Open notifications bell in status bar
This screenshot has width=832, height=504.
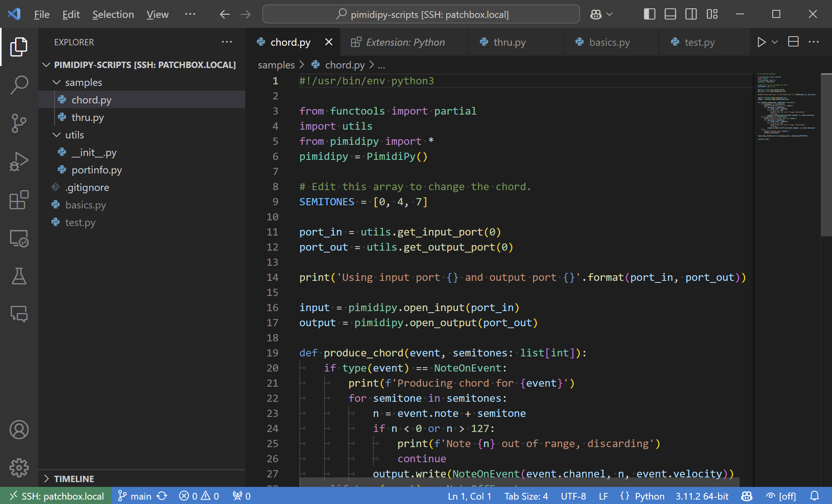[815, 496]
